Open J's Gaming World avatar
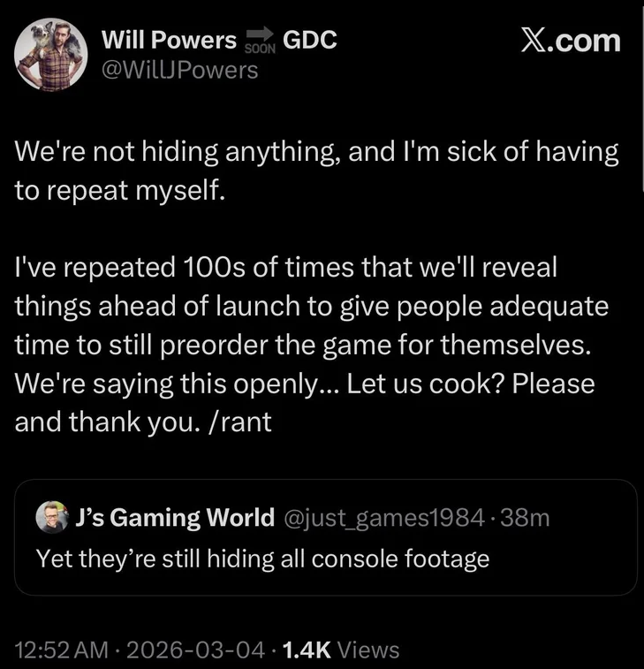The width and height of the screenshot is (644, 669). pos(52,518)
